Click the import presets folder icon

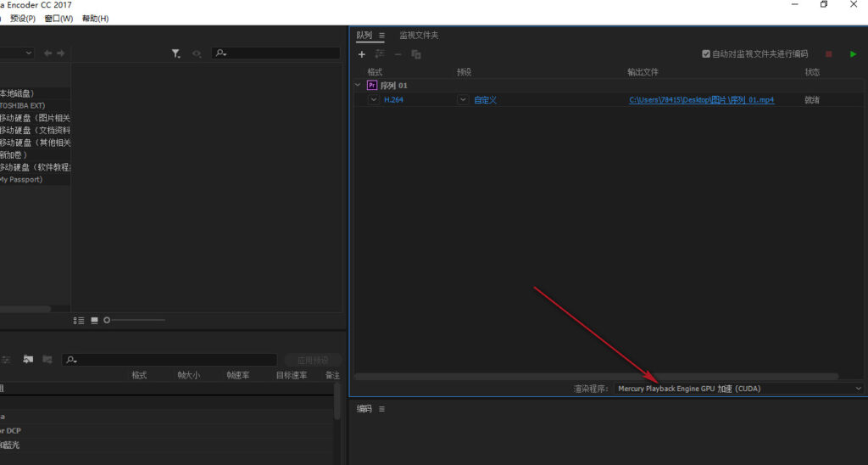point(28,360)
